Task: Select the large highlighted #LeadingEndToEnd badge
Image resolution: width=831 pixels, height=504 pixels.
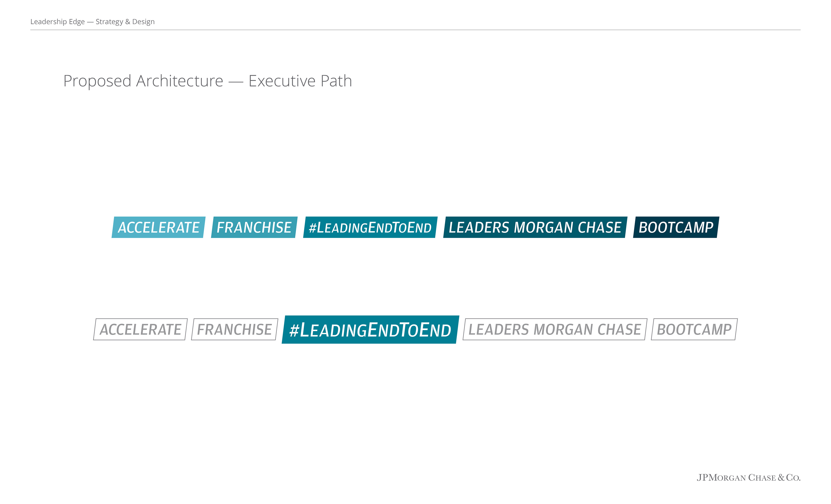Action: coord(370,330)
